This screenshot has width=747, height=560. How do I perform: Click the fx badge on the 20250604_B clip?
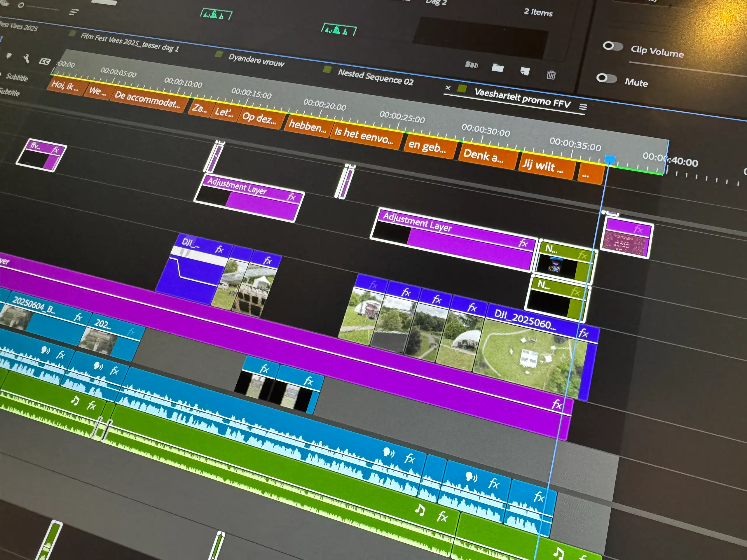point(78,317)
